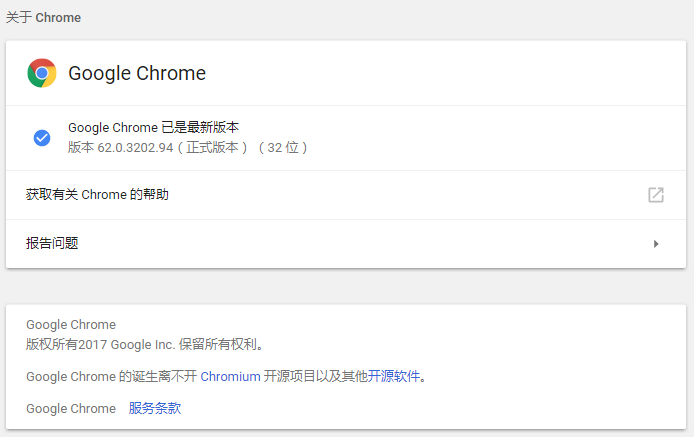Open the 获取有关 Chrome 的帮助 row
Viewport: 694px width, 437px height.
click(98, 195)
